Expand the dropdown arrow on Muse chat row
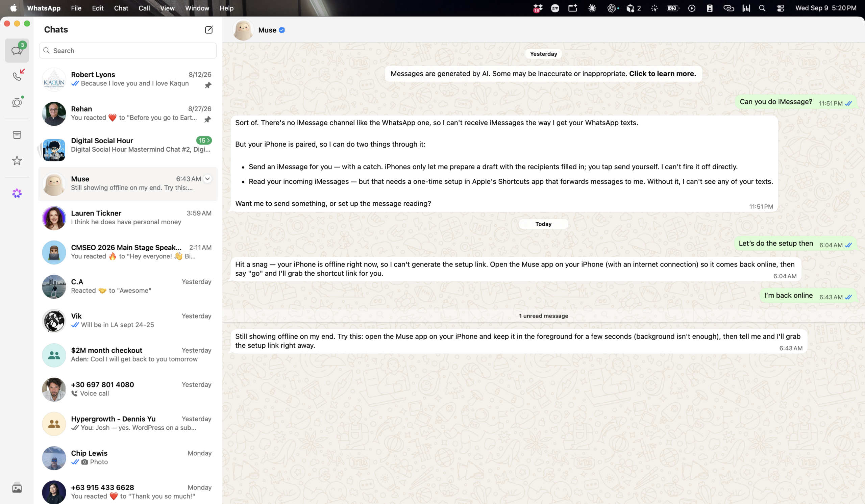The image size is (865, 504). pos(207,178)
